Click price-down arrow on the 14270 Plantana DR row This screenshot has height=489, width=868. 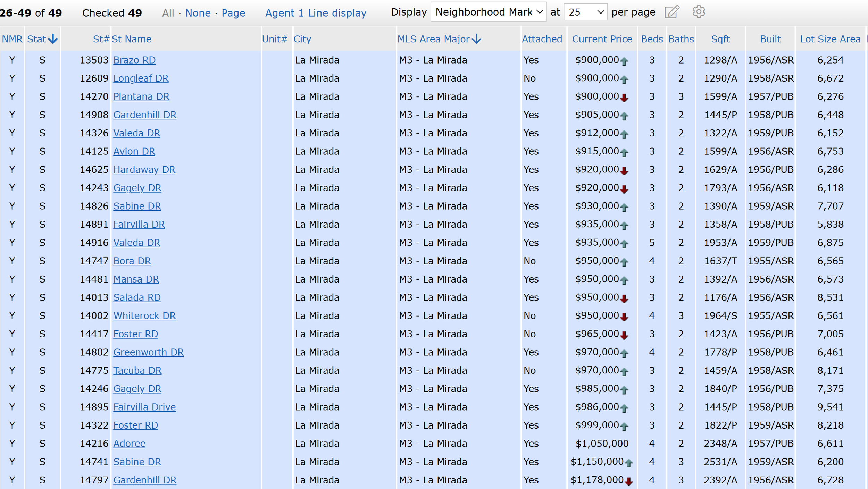coord(624,98)
